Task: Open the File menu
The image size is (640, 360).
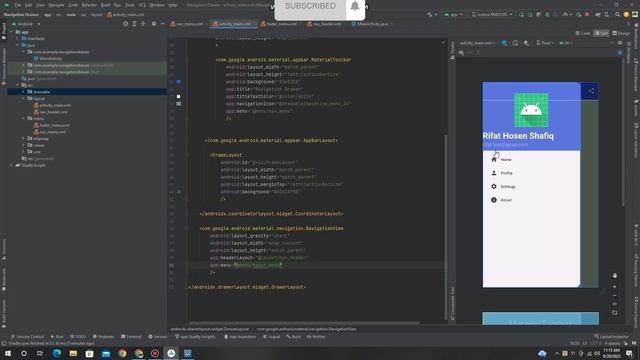Action: click(18, 5)
